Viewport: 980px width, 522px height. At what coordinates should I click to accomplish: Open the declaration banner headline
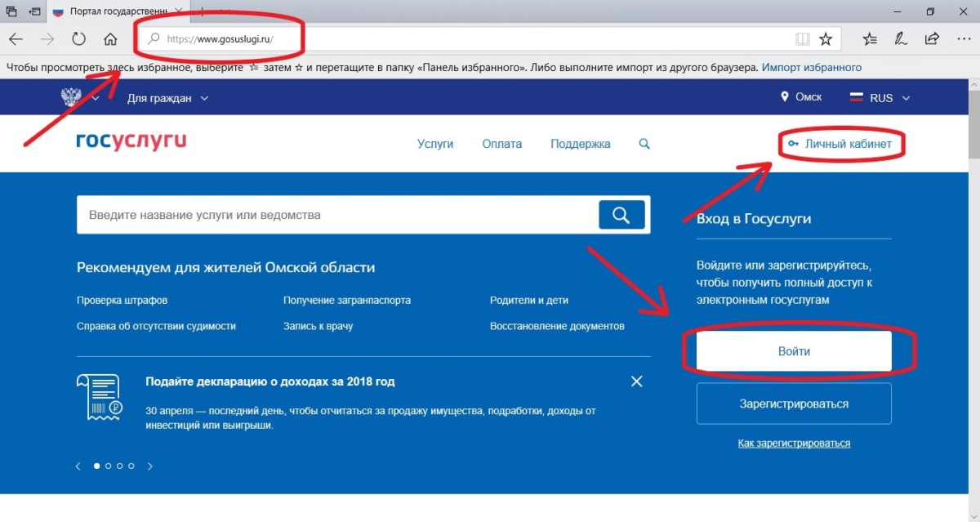tap(269, 381)
